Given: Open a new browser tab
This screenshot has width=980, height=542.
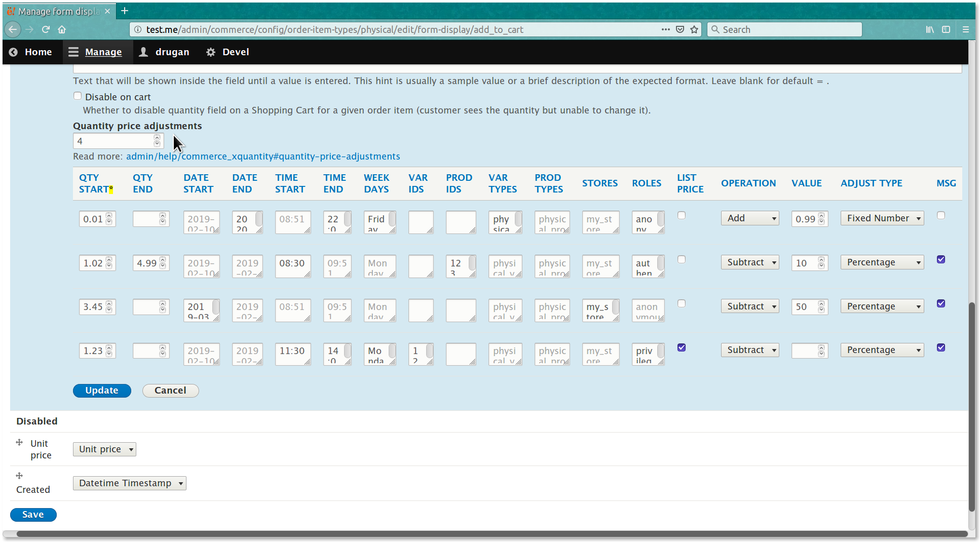Looking at the screenshot, I should [125, 11].
